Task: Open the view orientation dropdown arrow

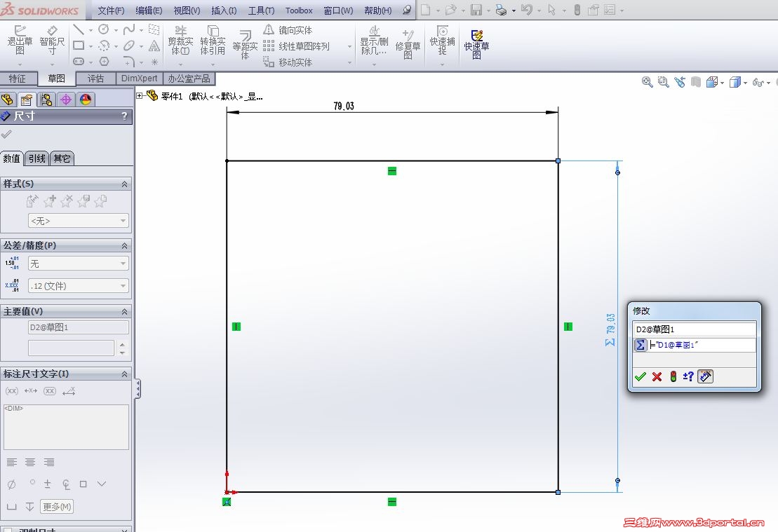Action: point(721,83)
